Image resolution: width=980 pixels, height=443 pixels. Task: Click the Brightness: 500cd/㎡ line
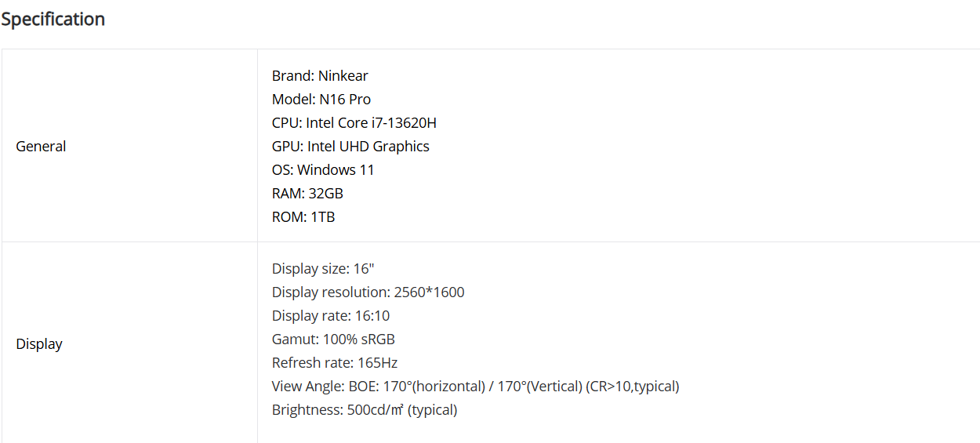point(365,409)
